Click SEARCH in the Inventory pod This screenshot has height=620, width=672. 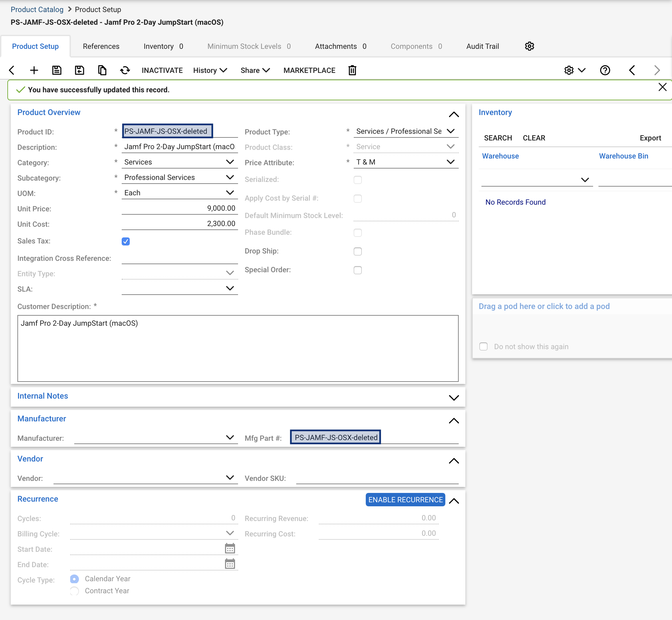497,138
